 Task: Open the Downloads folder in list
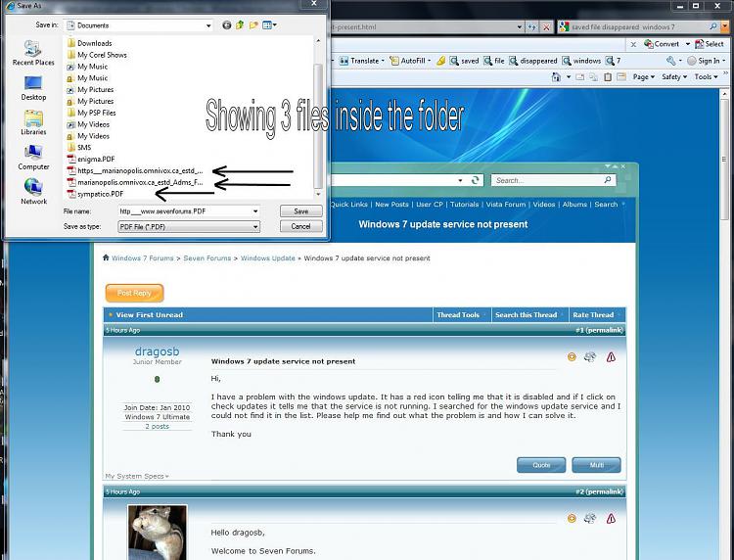[89, 43]
